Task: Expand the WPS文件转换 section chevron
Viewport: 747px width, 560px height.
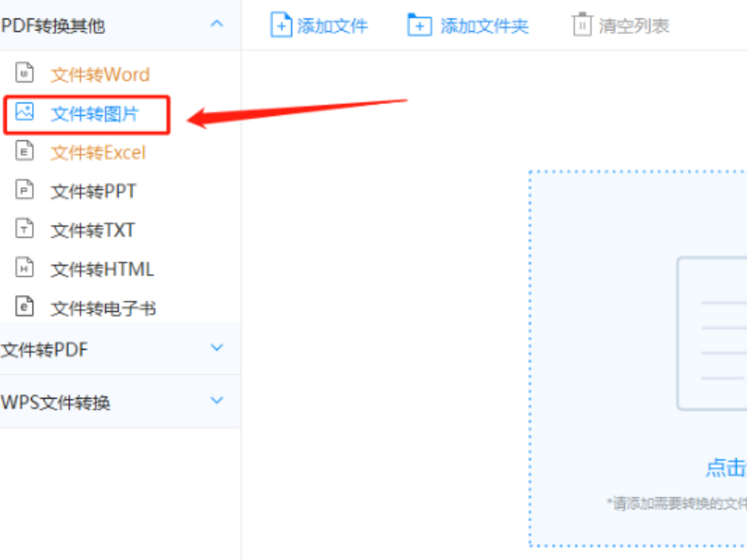Action: click(217, 400)
